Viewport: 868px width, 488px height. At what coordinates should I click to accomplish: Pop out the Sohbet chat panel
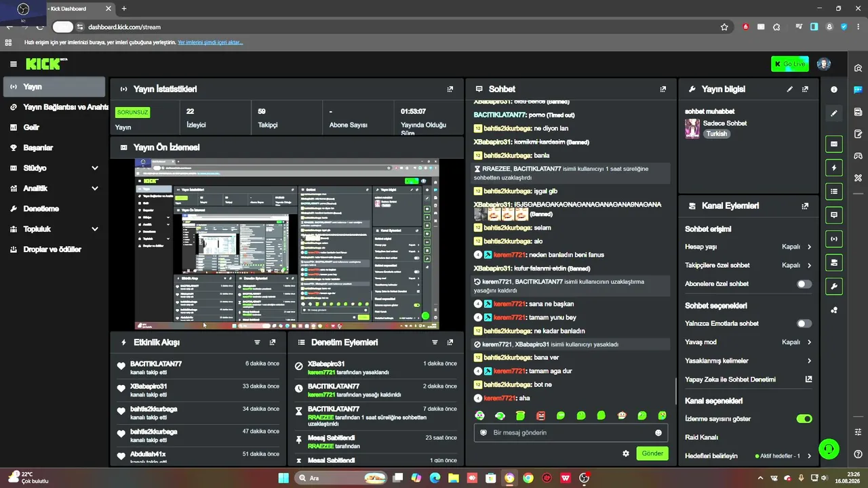[663, 89]
